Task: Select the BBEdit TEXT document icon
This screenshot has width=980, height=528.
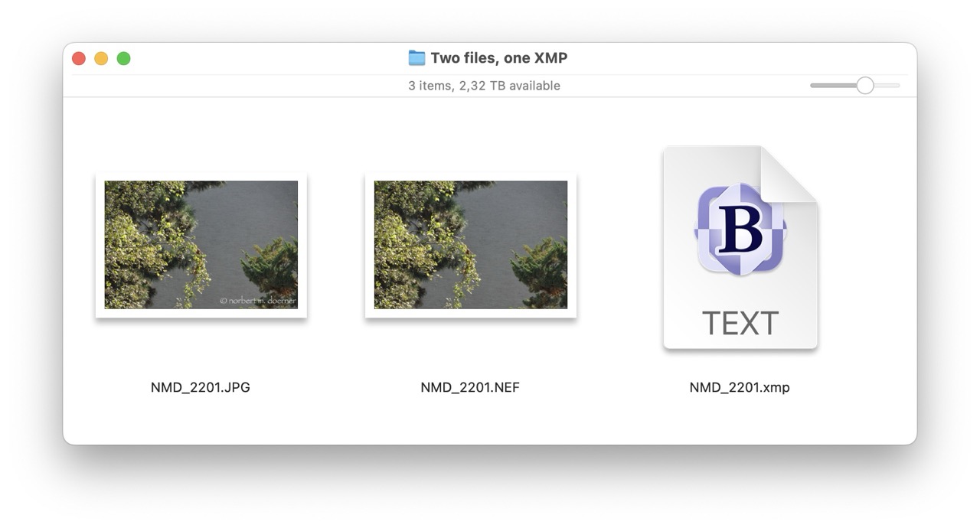Action: [x=740, y=248]
